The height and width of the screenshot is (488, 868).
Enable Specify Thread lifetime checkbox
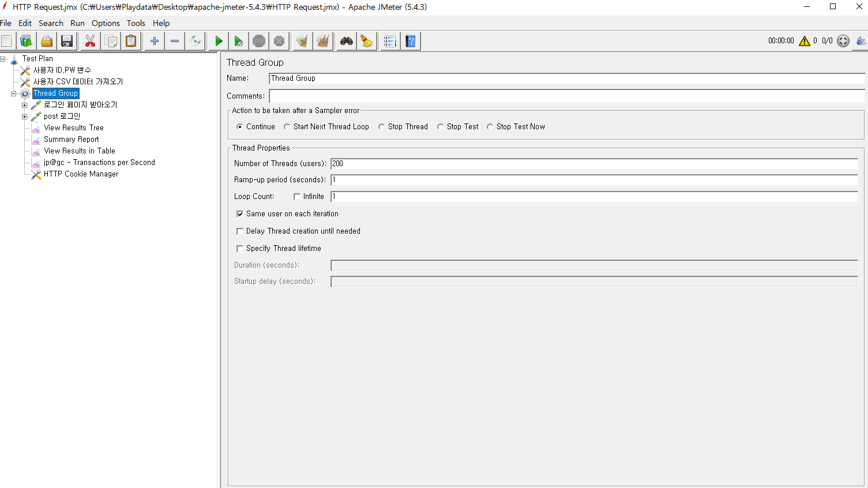click(240, 249)
